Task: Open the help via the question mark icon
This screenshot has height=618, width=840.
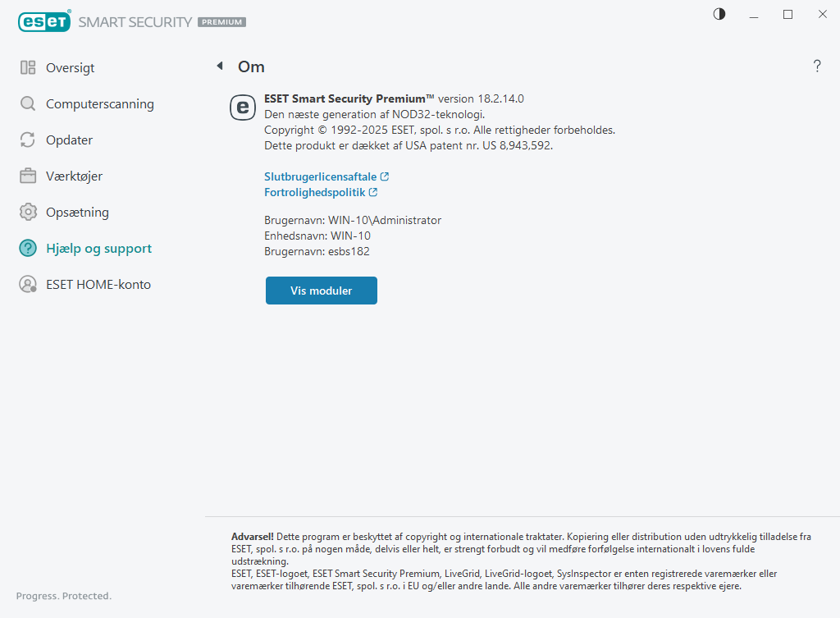Action: tap(817, 66)
